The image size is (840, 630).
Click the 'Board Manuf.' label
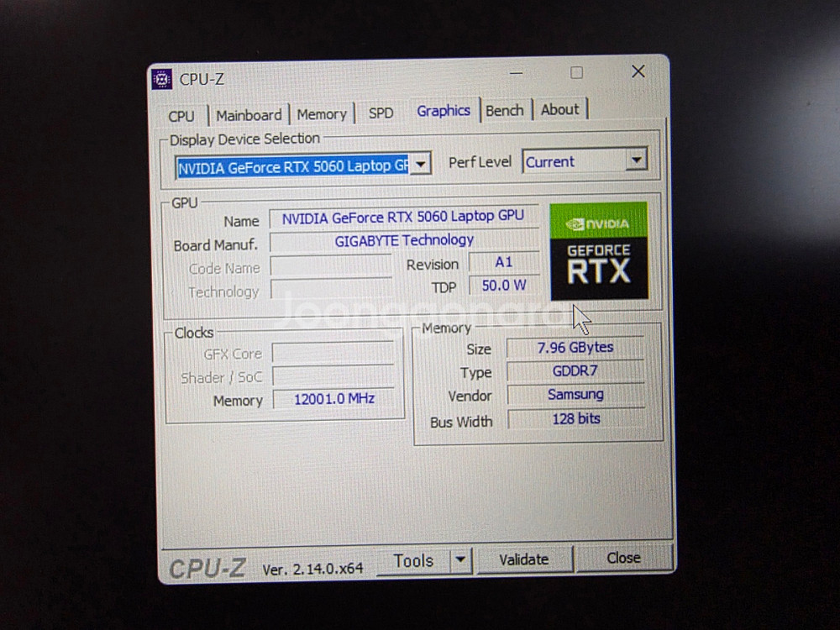pos(215,245)
